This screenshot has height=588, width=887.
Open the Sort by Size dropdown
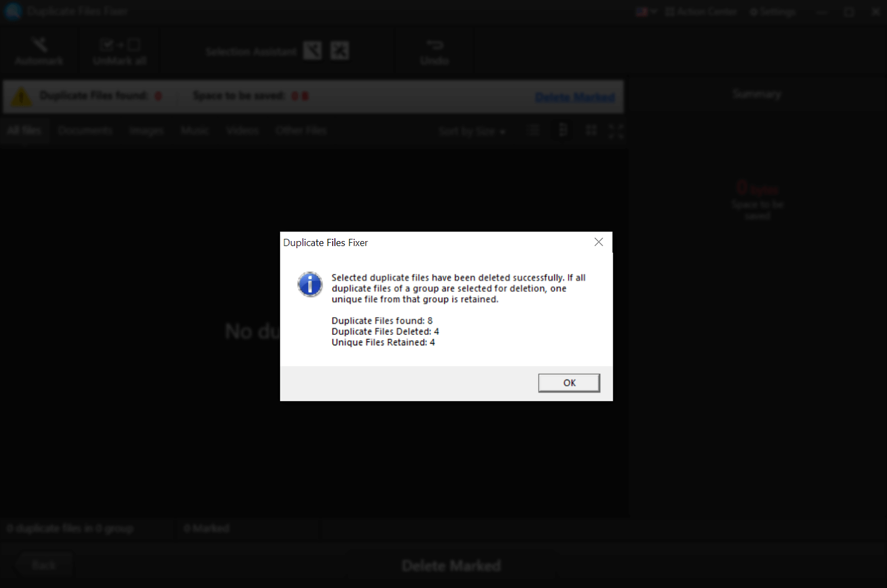[x=472, y=131]
